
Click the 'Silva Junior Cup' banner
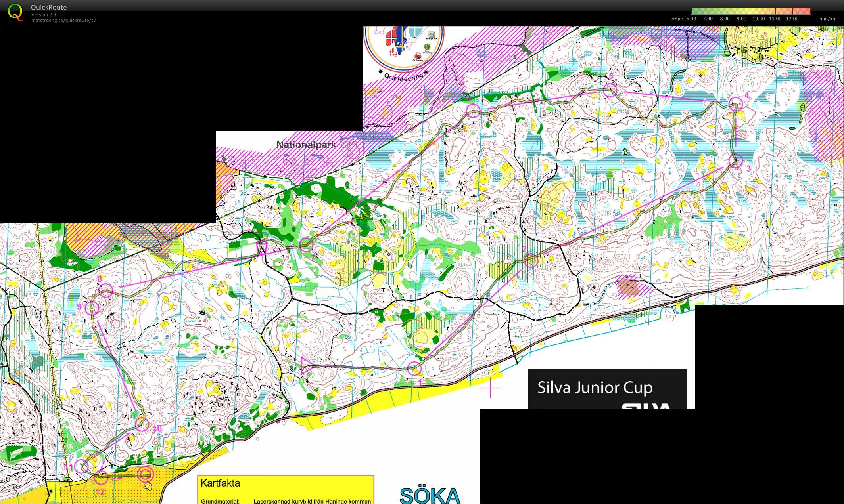point(607,389)
